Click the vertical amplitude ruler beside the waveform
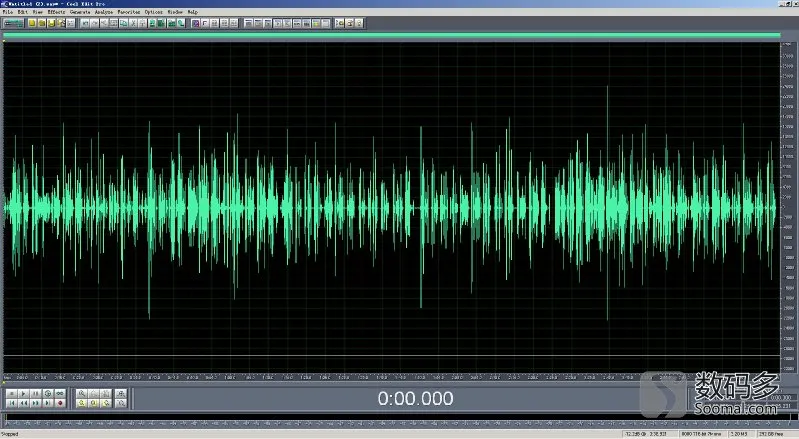Screen dimensions: 799x439 point(788,206)
